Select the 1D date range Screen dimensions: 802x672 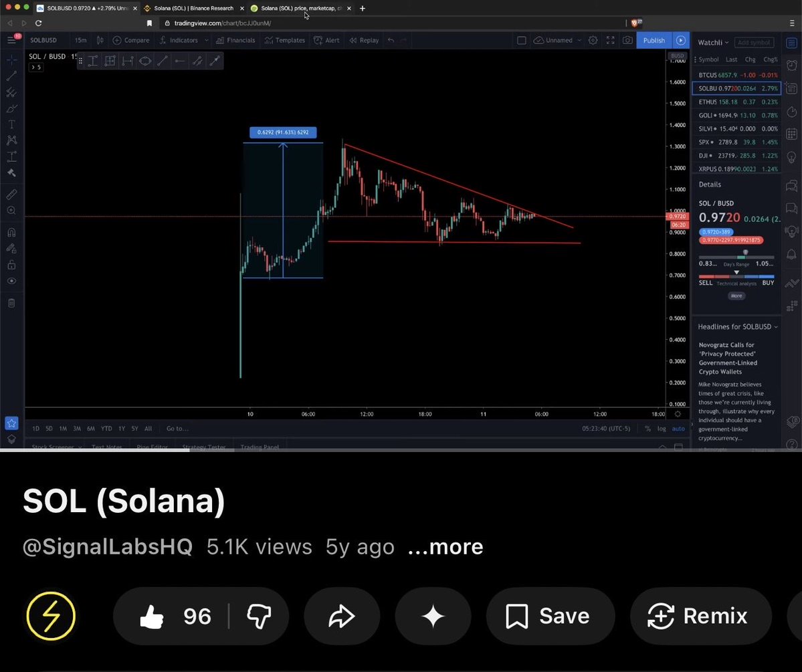point(36,429)
